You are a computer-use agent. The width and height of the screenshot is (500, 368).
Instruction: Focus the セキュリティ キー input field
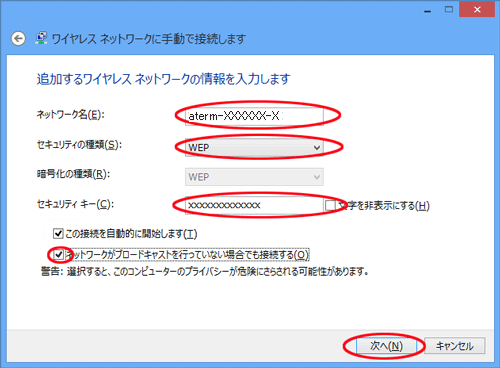254,205
